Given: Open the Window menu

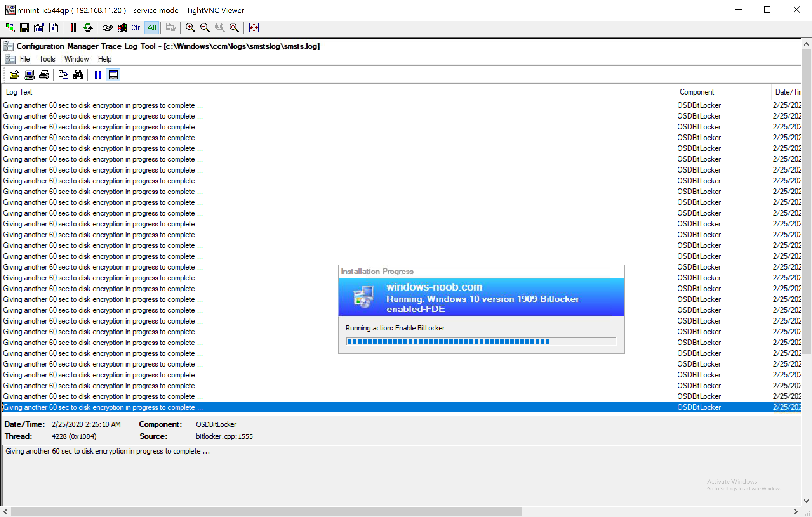Looking at the screenshot, I should point(77,59).
